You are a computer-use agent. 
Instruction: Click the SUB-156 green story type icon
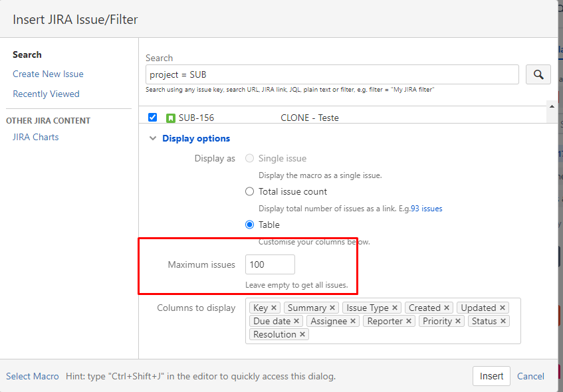[171, 118]
